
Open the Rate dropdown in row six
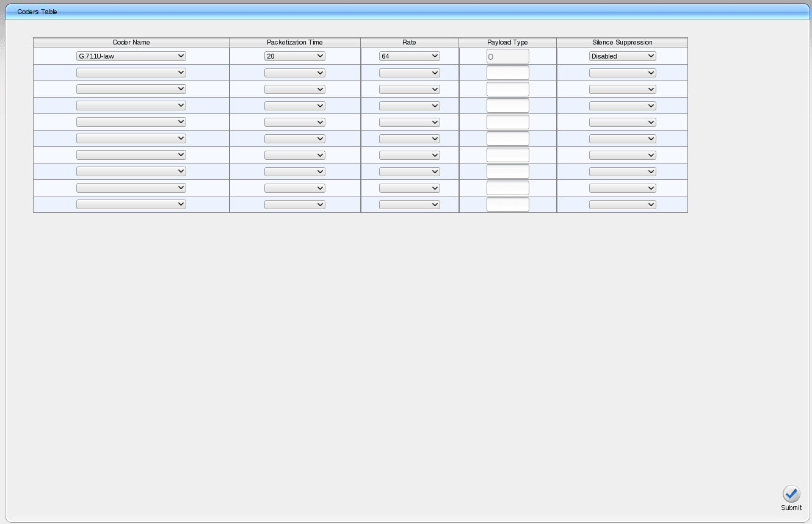pos(410,138)
